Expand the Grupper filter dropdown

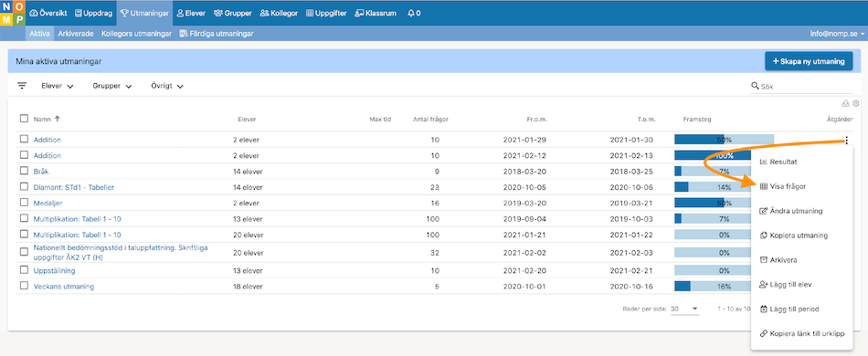(x=112, y=86)
